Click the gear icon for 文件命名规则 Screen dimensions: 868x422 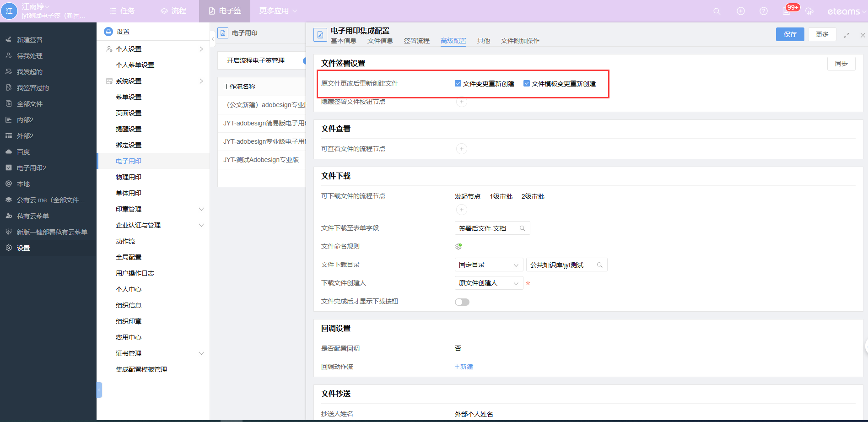pyautogui.click(x=458, y=247)
